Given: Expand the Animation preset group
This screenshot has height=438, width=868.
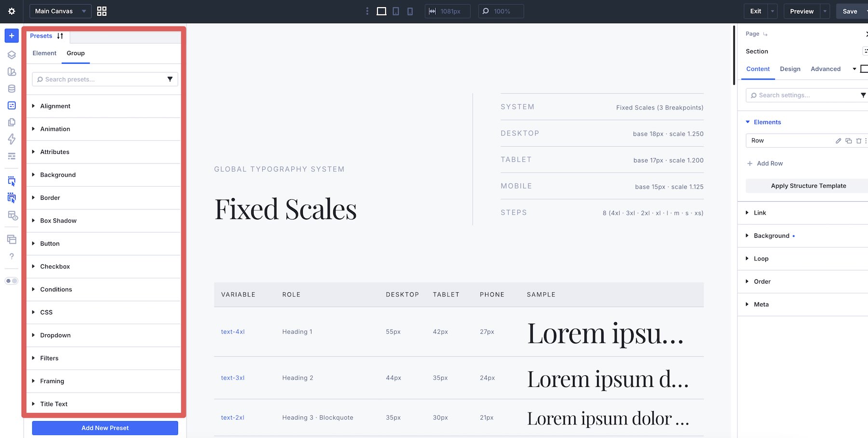Looking at the screenshot, I should click(104, 129).
